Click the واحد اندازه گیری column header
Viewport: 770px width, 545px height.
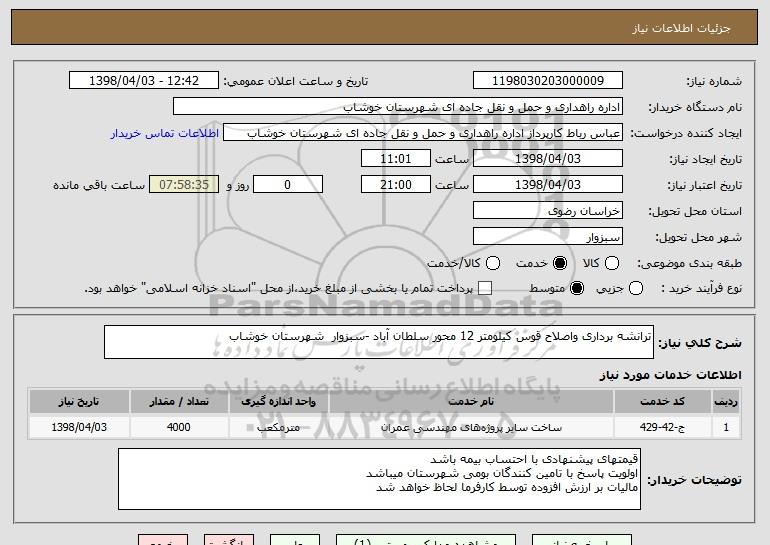pyautogui.click(x=278, y=402)
